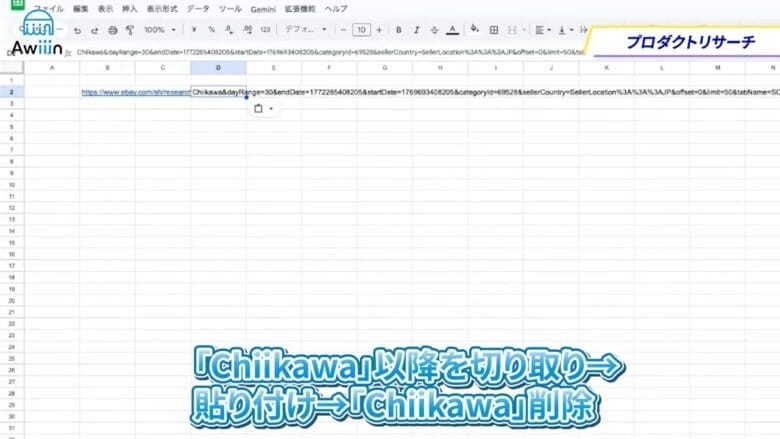
Task: Open the 挿入 menu
Action: (129, 9)
